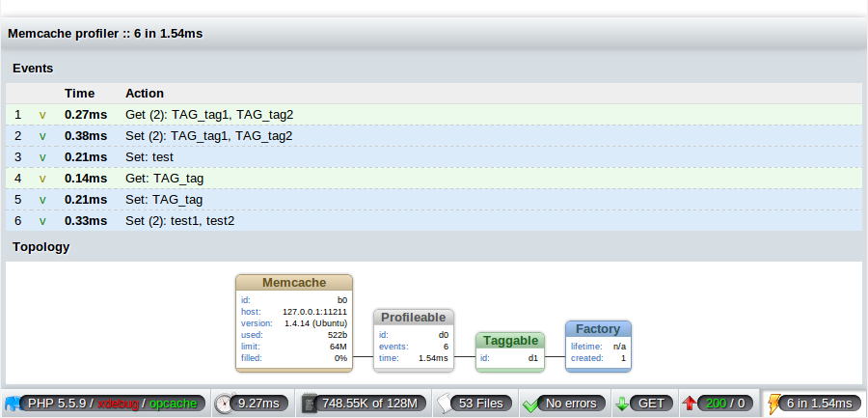This screenshot has width=868, height=418.
Task: Click the memory chip icon beside 748.55K
Action: tap(308, 404)
